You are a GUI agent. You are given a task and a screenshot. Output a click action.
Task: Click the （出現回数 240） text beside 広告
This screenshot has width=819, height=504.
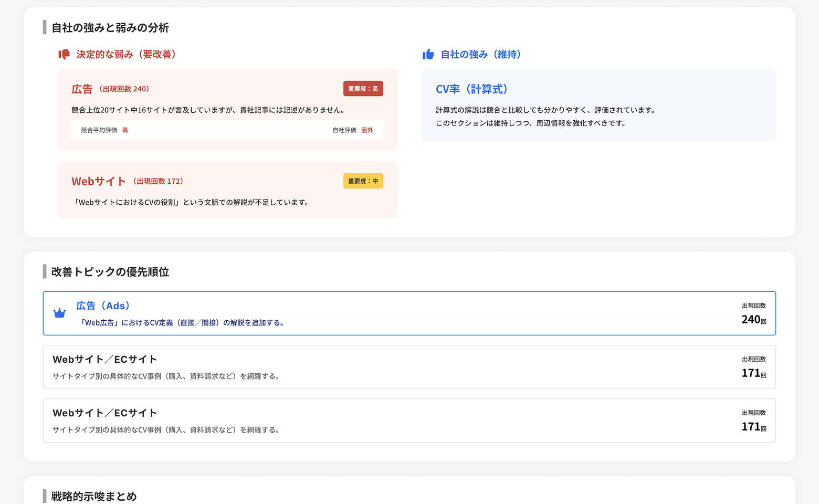coord(124,89)
